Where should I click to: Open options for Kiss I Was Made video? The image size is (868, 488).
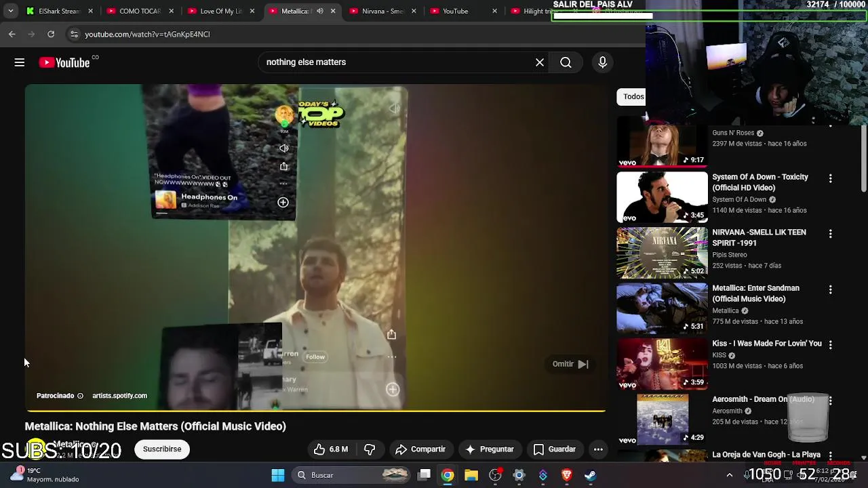click(830, 345)
